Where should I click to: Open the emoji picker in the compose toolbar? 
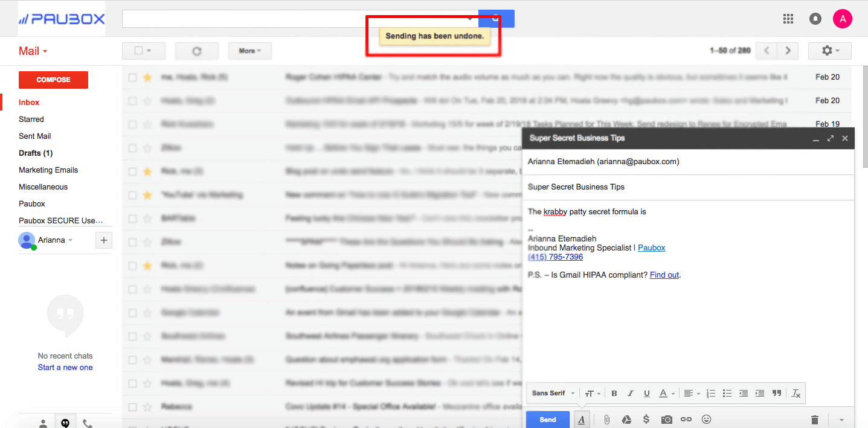click(706, 419)
